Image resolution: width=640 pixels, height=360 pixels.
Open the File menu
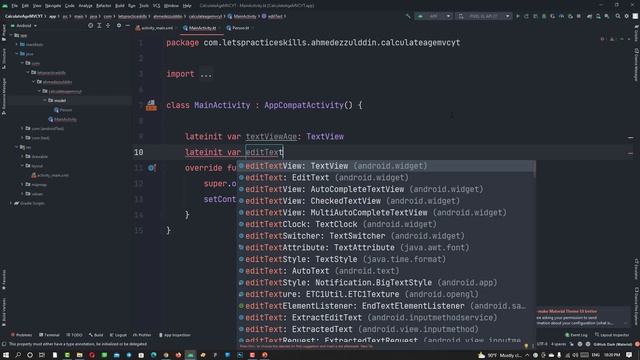tap(14, 6)
